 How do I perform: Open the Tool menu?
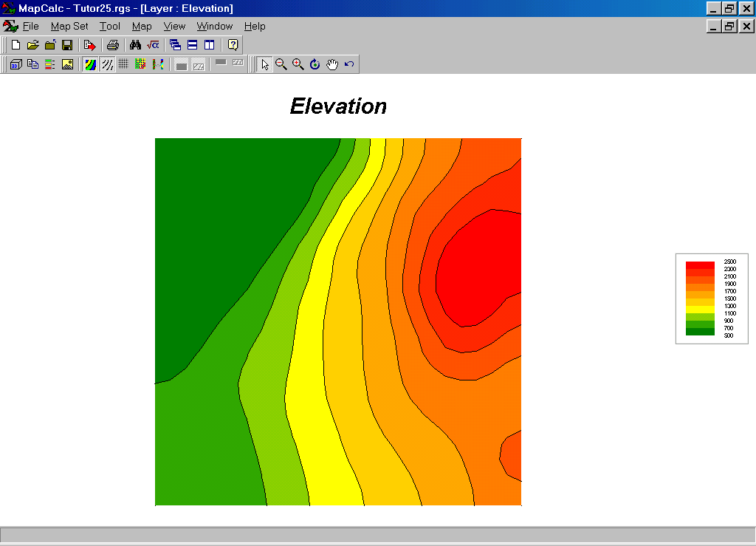[x=110, y=27]
